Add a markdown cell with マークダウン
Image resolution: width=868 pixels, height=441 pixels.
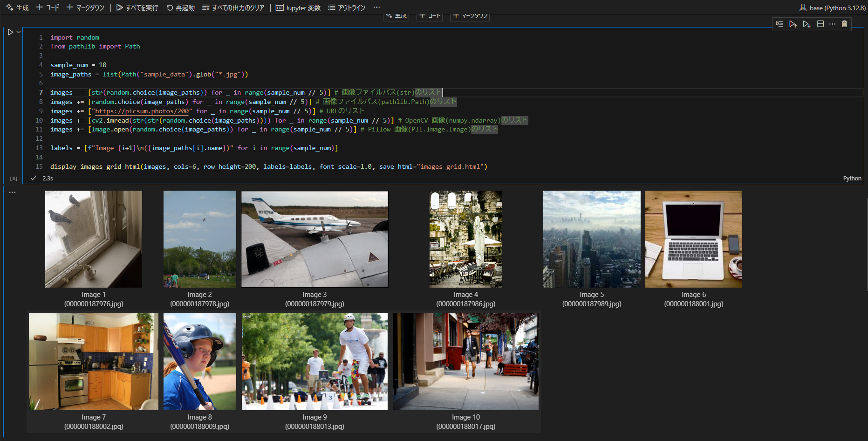85,7
